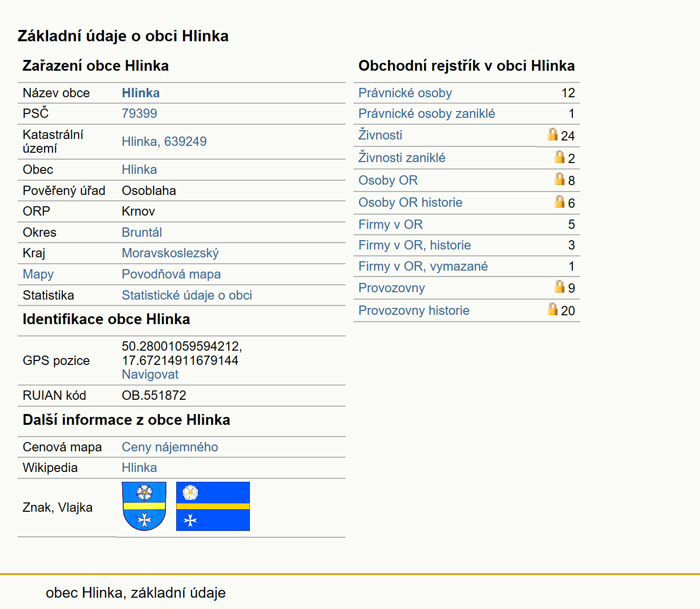This screenshot has width=700, height=609.
Task: Click the lock icon in Osoby OR row
Action: click(x=560, y=179)
